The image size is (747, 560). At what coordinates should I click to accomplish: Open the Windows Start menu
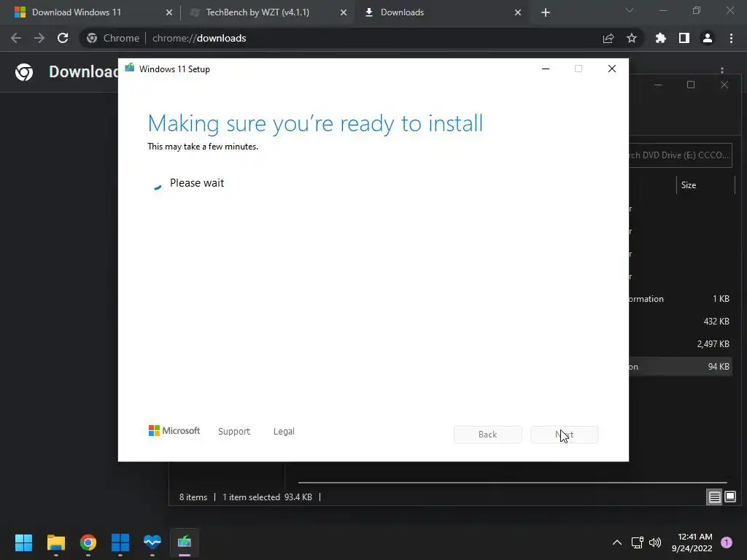23,542
